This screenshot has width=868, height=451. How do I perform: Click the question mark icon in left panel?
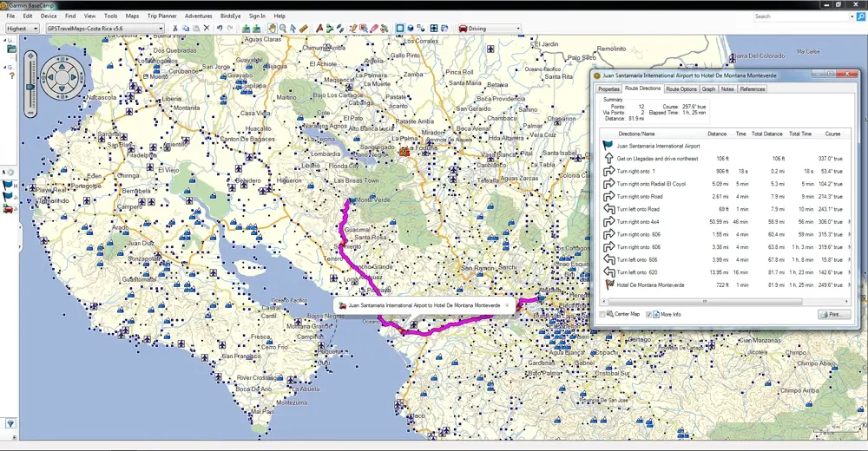pyautogui.click(x=11, y=75)
